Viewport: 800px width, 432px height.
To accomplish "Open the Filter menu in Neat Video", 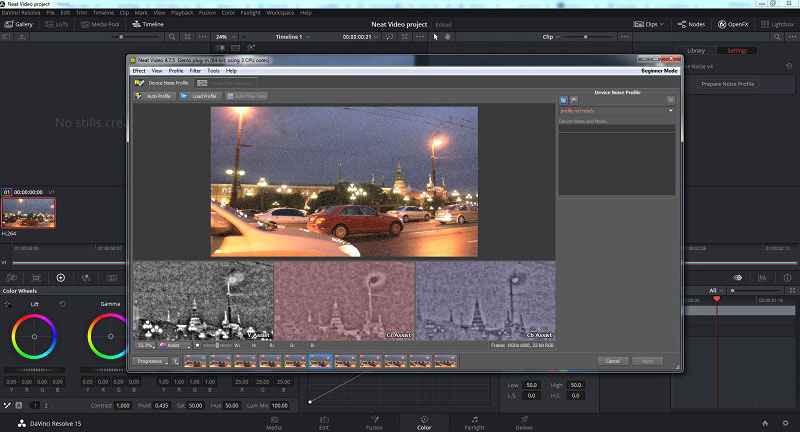I will pyautogui.click(x=195, y=71).
